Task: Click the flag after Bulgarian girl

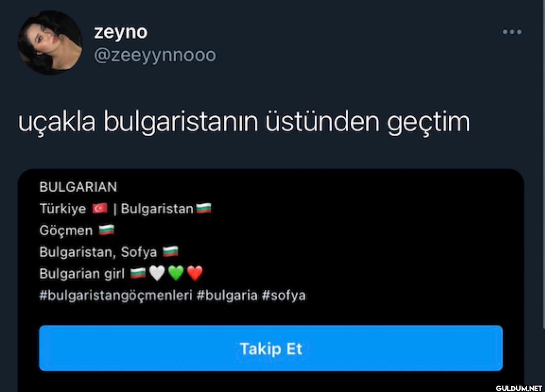Action: 138,273
